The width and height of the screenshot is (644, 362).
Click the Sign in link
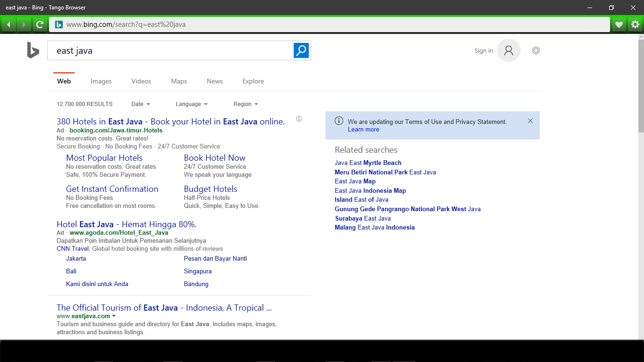click(x=484, y=51)
